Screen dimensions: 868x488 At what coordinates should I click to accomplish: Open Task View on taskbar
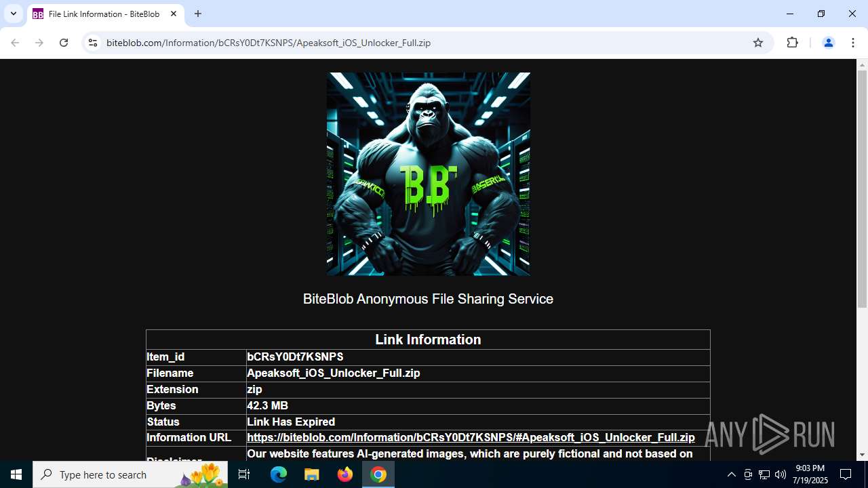coord(244,474)
